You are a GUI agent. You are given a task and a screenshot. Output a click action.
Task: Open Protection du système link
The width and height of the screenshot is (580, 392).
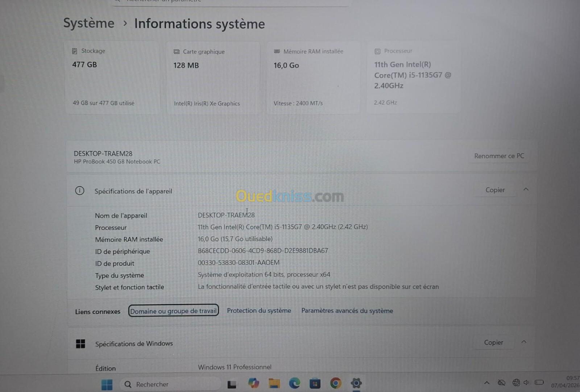coord(259,310)
